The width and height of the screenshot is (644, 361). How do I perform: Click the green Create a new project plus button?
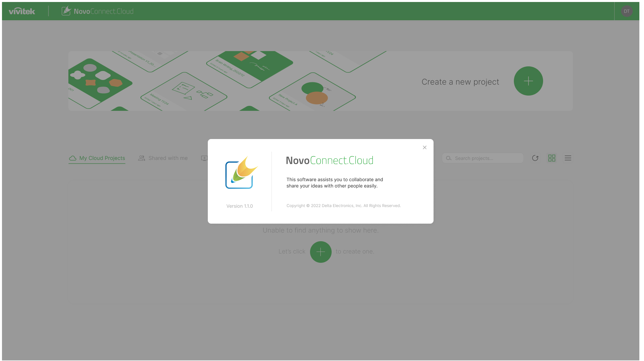coord(528,81)
